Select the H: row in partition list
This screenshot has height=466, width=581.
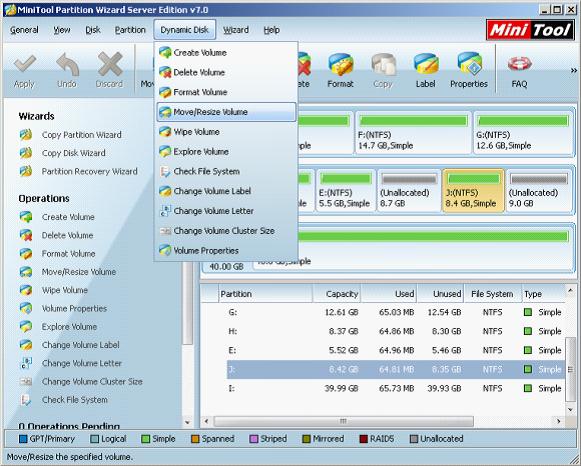point(396,331)
